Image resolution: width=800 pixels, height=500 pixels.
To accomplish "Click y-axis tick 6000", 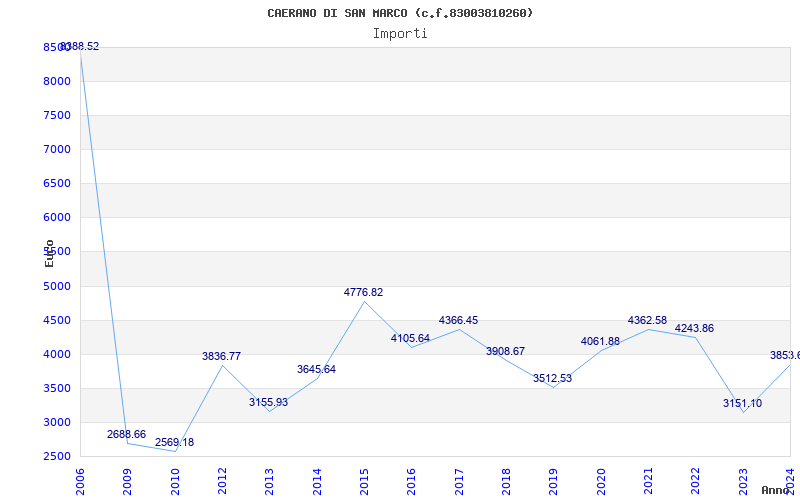I will pos(57,217).
